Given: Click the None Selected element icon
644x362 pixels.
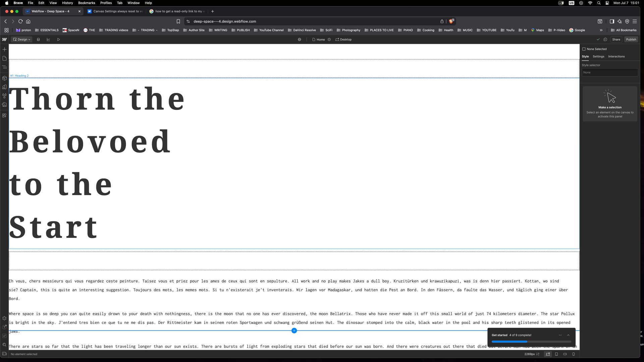Looking at the screenshot, I should click(584, 49).
